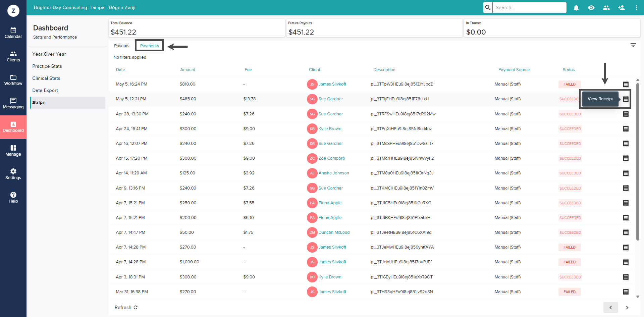This screenshot has height=317, width=644.
Task: Open Practice Stats page
Action: click(47, 66)
